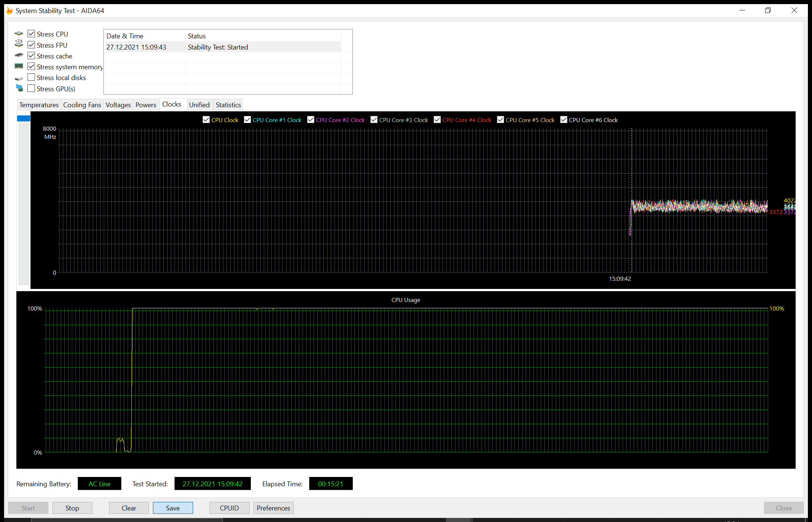
Task: Toggle the CPU Core #4 Clock checkbox
Action: [x=437, y=120]
